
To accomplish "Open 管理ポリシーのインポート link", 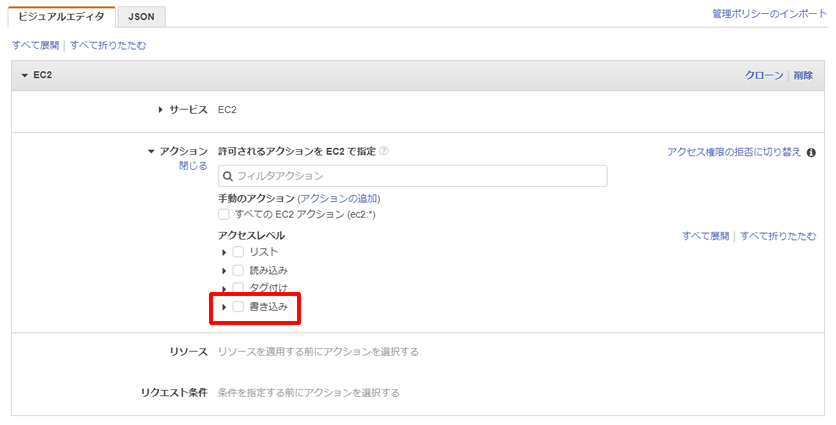I will (769, 14).
